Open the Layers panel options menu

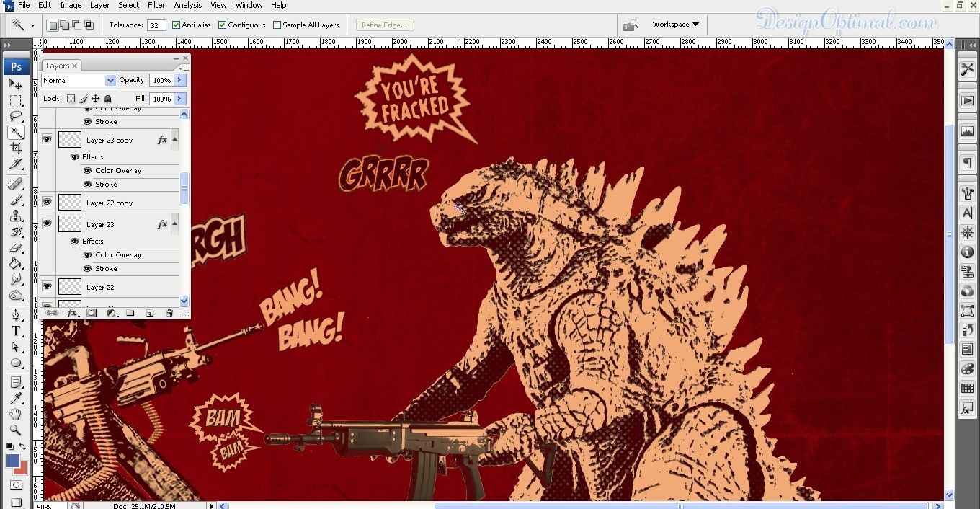[184, 68]
